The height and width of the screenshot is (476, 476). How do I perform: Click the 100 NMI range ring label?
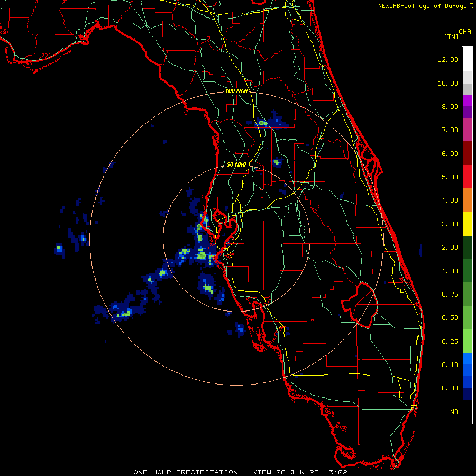pos(236,91)
